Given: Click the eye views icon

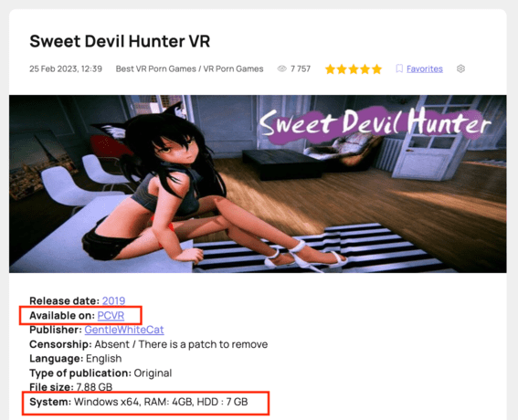Looking at the screenshot, I should coord(281,68).
